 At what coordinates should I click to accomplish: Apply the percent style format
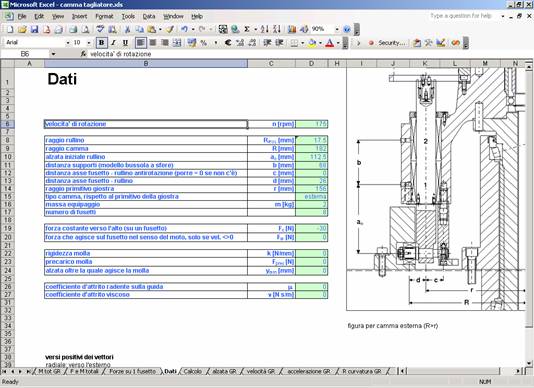point(203,43)
